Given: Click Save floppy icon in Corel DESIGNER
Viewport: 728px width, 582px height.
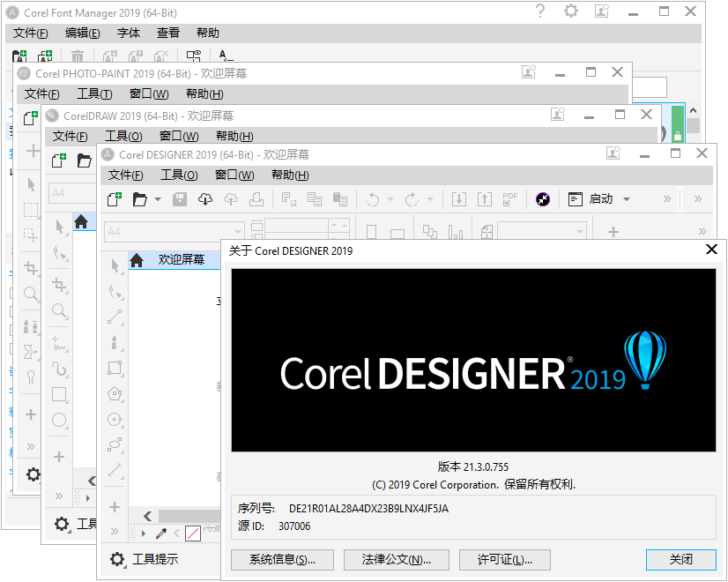Looking at the screenshot, I should click(180, 199).
